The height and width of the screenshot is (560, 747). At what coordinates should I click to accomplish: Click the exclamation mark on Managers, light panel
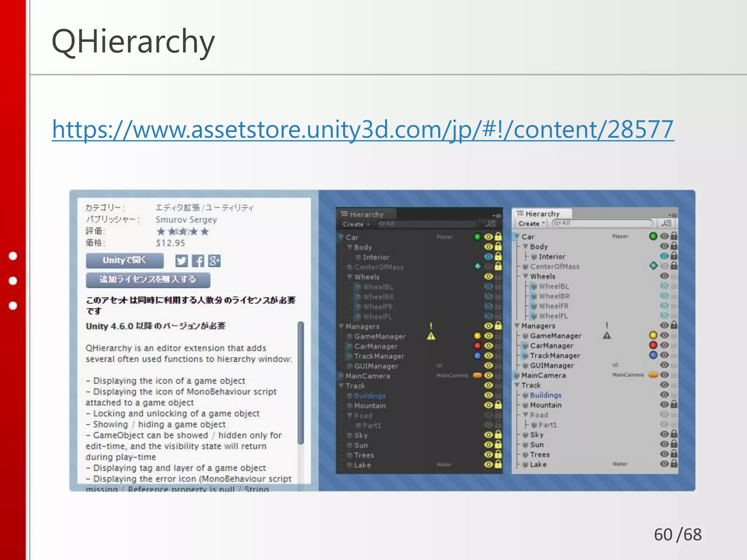click(607, 325)
